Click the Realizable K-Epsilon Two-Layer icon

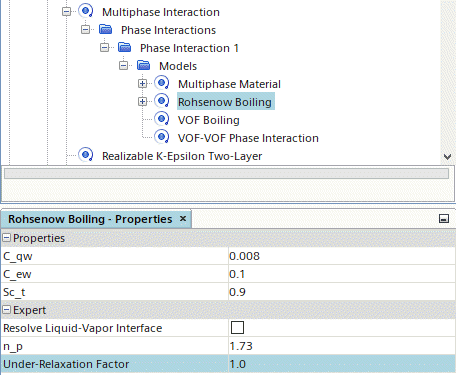tap(86, 155)
